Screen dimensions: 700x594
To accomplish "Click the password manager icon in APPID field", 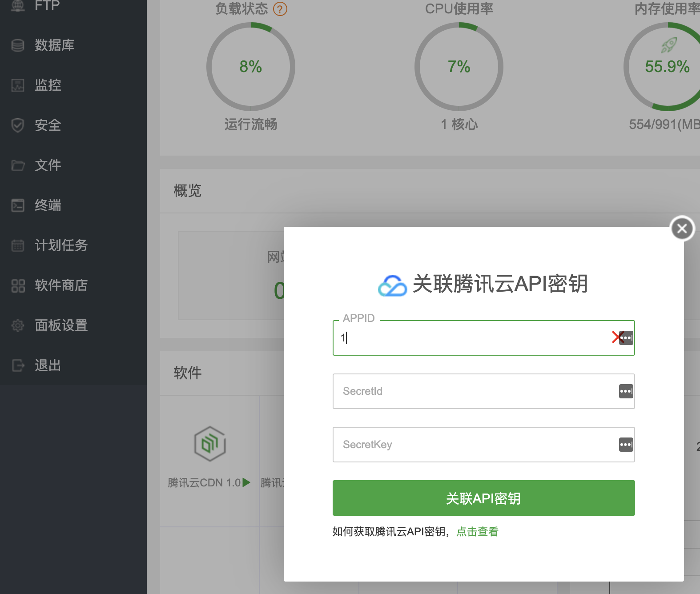I will coord(626,338).
